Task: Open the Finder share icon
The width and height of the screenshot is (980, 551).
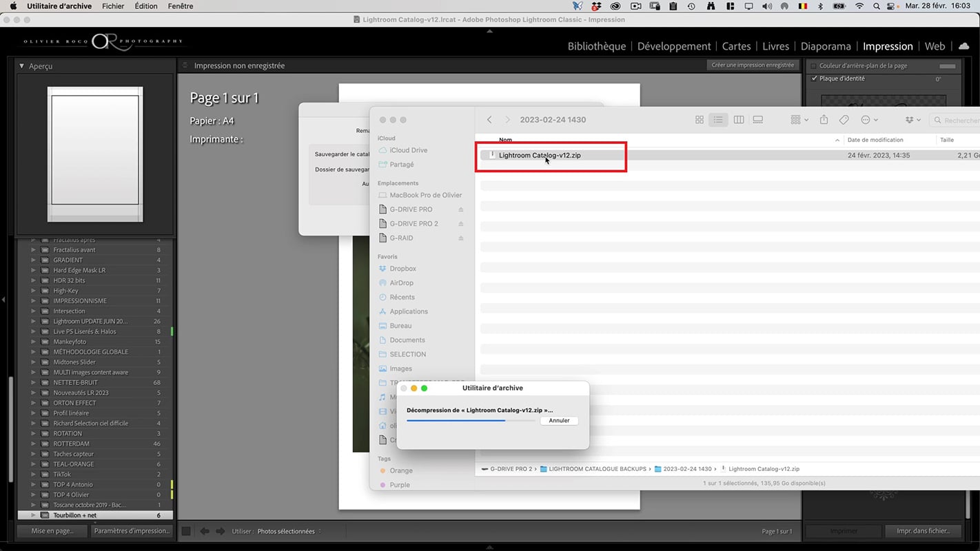Action: click(824, 120)
